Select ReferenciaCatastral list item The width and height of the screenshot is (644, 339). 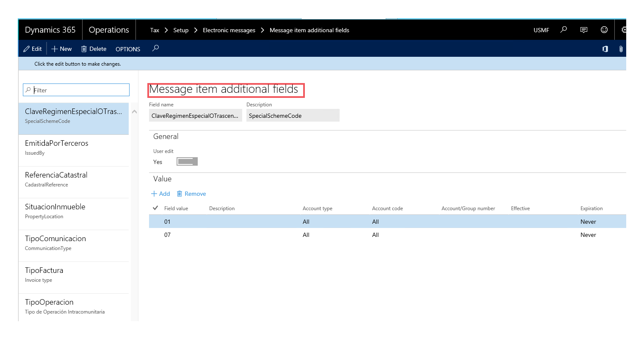pyautogui.click(x=74, y=182)
